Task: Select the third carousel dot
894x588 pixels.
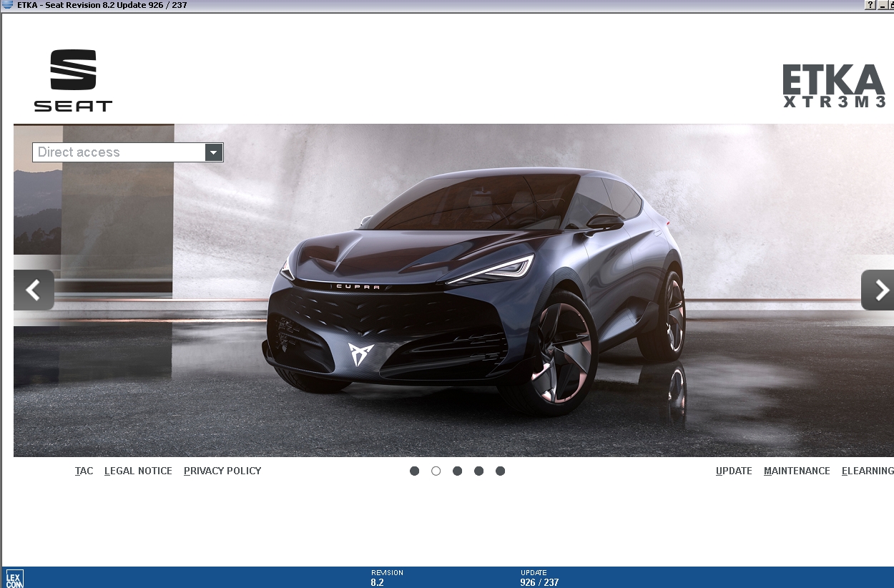Action: (457, 471)
